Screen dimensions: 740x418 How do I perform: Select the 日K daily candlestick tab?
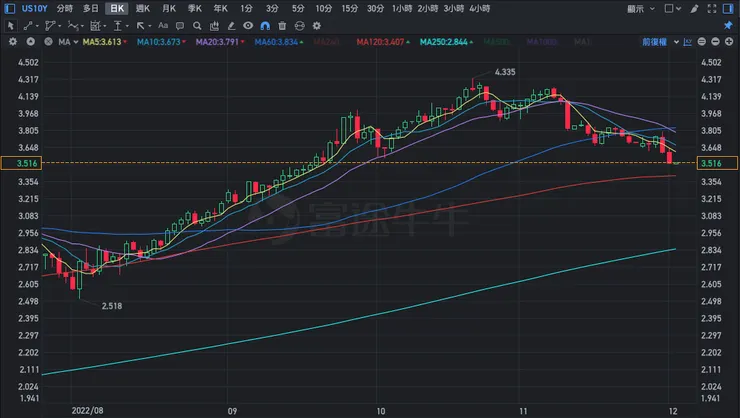[x=117, y=8]
